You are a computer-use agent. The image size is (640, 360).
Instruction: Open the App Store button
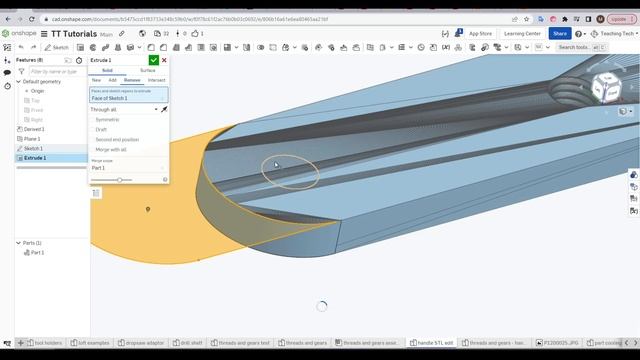(x=480, y=33)
